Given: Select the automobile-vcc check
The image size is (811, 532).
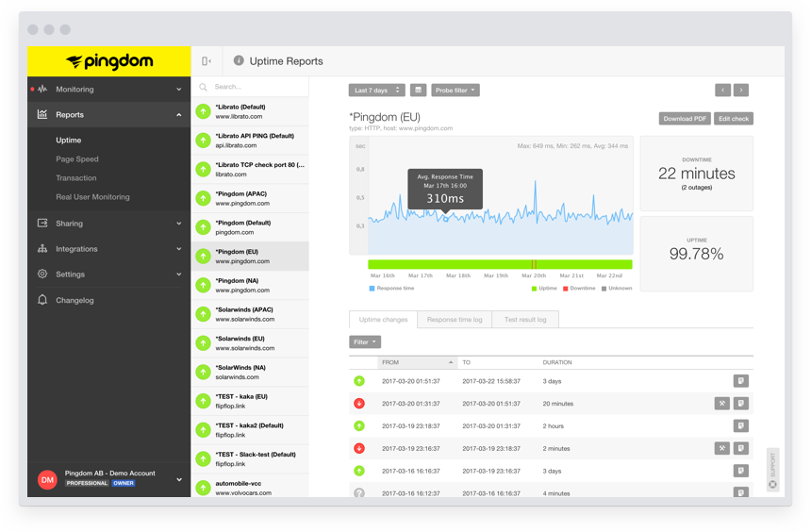Looking at the screenshot, I should 250,486.
